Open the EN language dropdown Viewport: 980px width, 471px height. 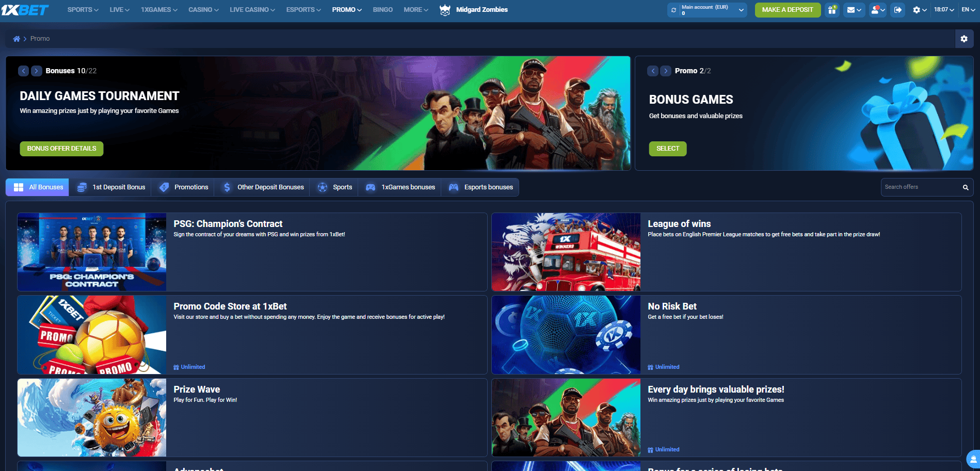968,10
